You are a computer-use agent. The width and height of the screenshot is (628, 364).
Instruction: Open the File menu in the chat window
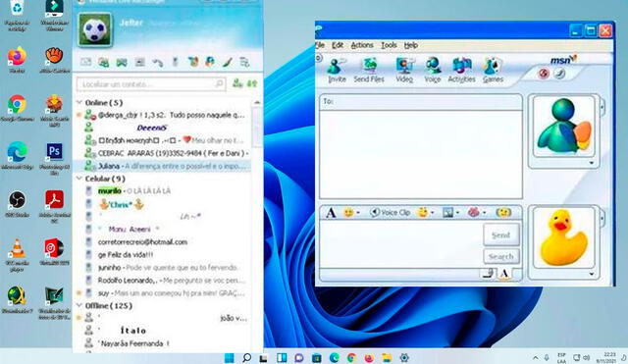pos(320,45)
